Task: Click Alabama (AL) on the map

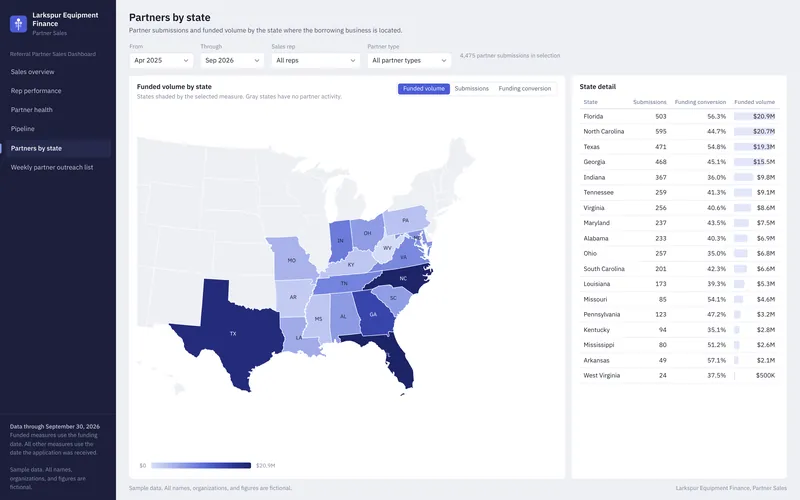Action: click(x=343, y=317)
